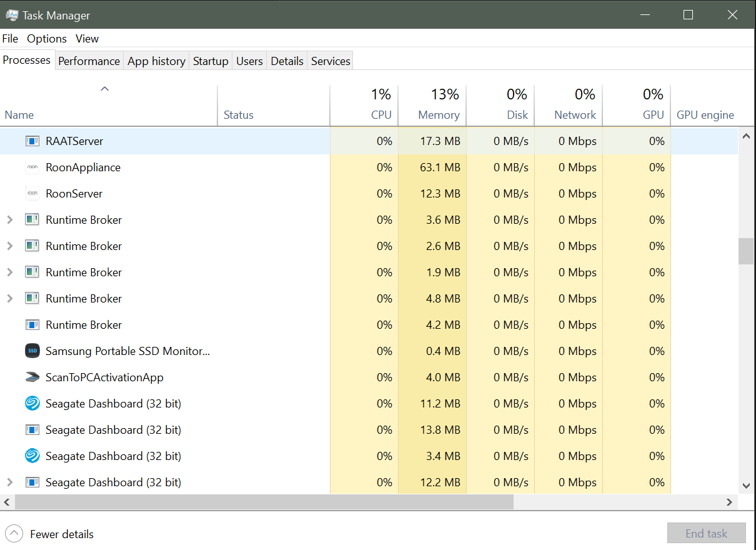Click the Runtime Broker icon in the 4.2 MB row
The height and width of the screenshot is (550, 756).
pos(32,325)
